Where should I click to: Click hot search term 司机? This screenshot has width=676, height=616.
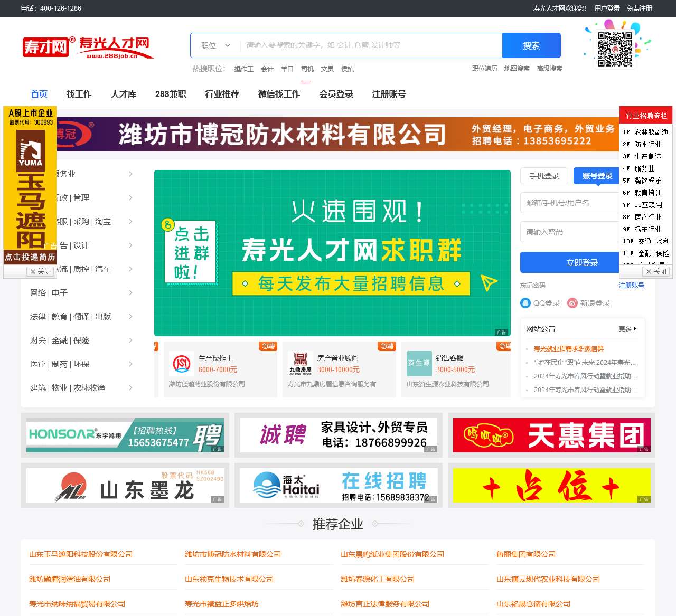[x=307, y=69]
